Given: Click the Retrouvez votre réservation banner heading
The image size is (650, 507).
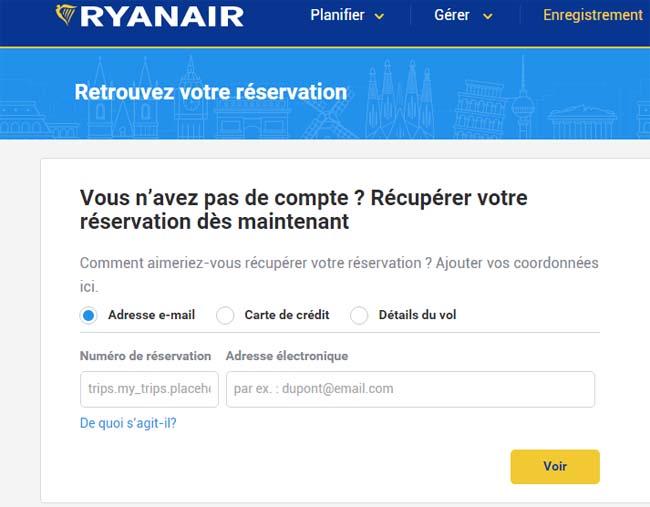Looking at the screenshot, I should [211, 92].
